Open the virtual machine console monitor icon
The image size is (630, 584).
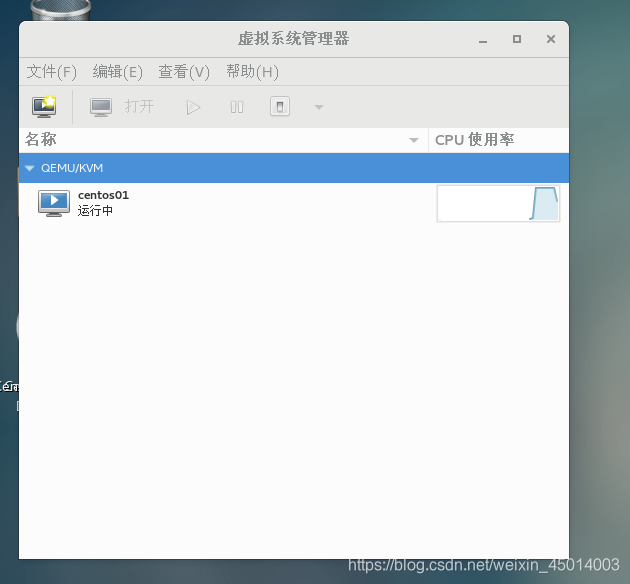pos(101,107)
